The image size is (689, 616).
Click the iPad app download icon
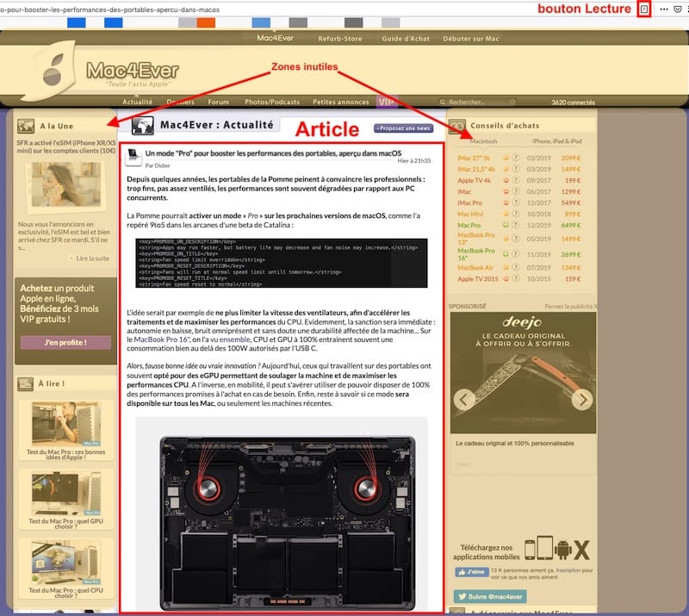pos(545,547)
